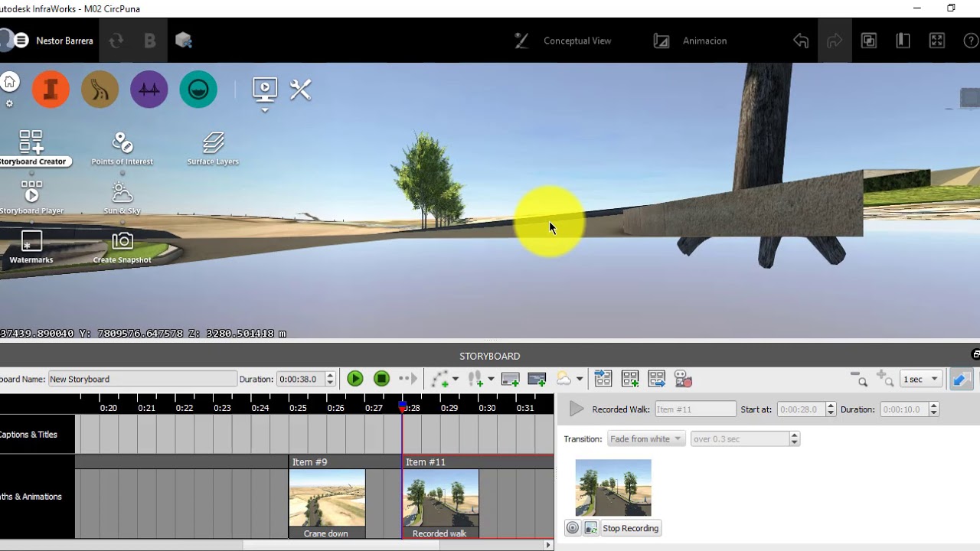Adjust the Recorded Walk Duration stepper
This screenshot has width=980, height=551.
point(933,409)
